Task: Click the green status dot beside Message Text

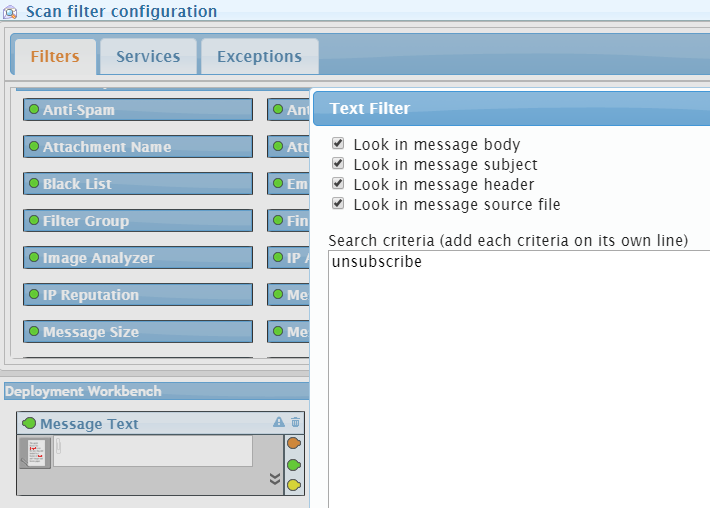Action: point(28,424)
